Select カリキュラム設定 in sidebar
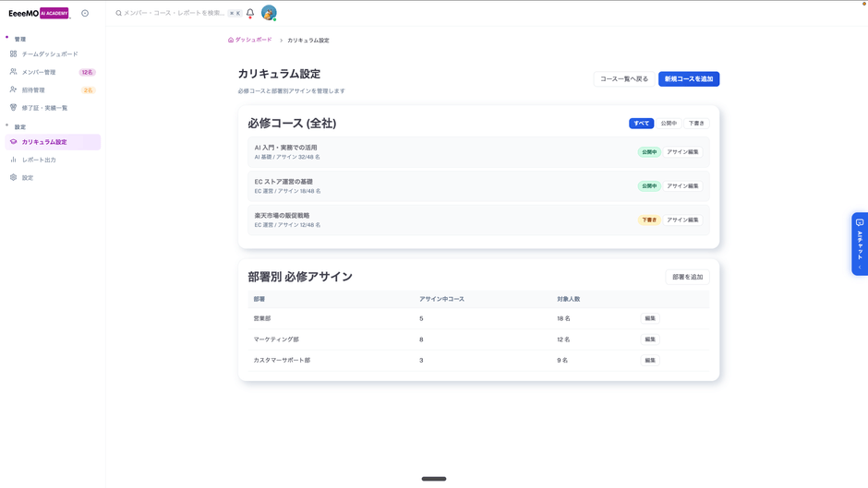 click(53, 142)
